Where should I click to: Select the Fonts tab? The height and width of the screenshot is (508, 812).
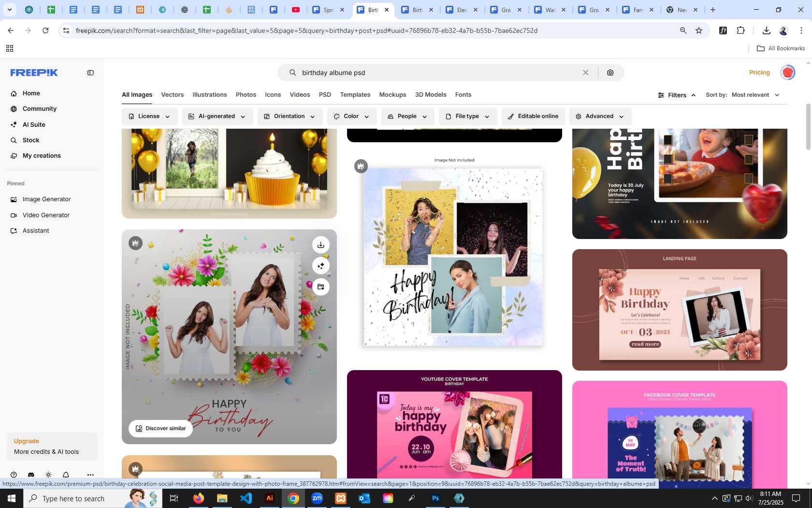click(463, 95)
